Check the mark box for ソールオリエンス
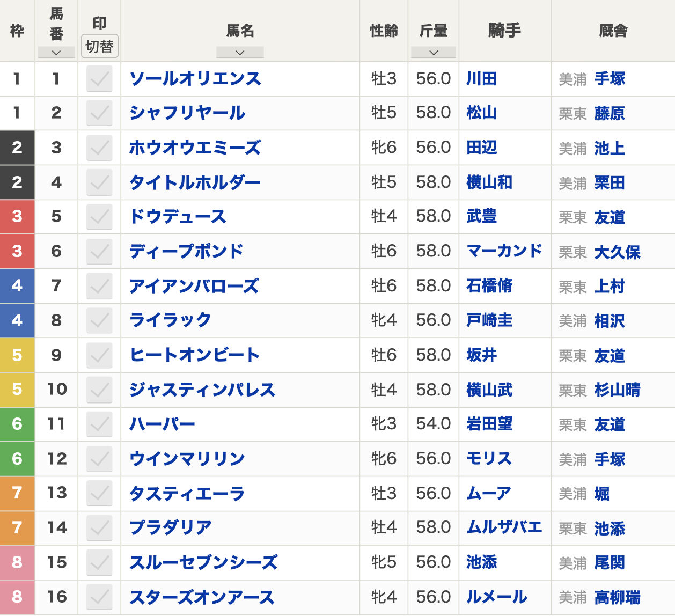This screenshot has height=616, width=675. tap(99, 79)
